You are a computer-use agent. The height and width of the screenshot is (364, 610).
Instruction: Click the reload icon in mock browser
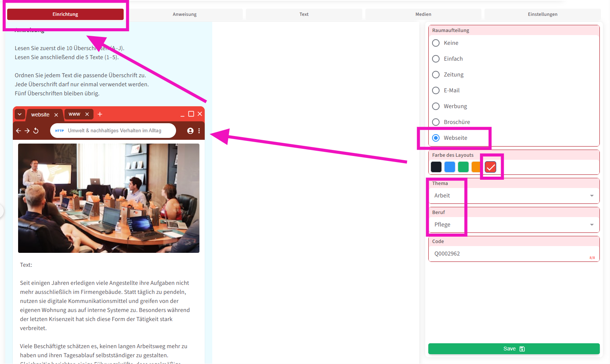[36, 131]
